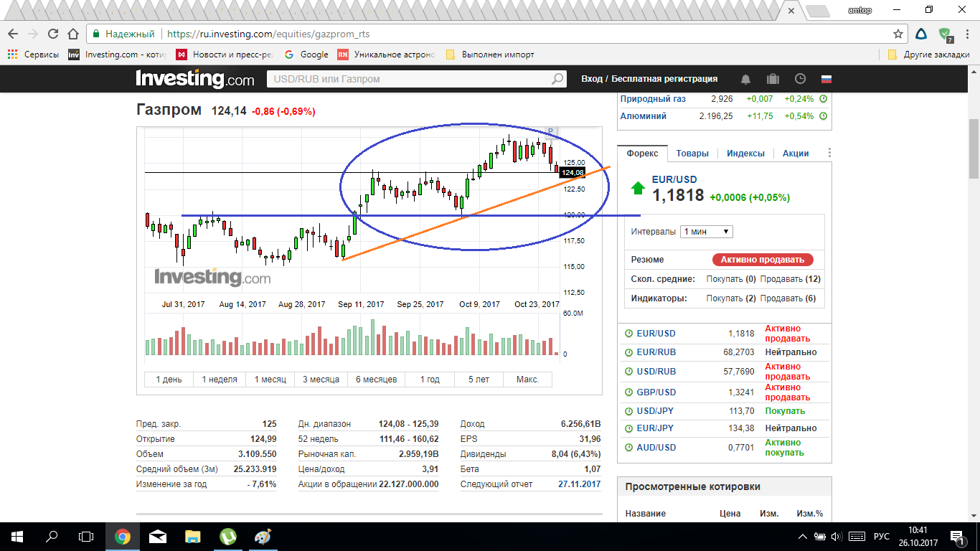Switch to the Форекс tab

(x=642, y=153)
